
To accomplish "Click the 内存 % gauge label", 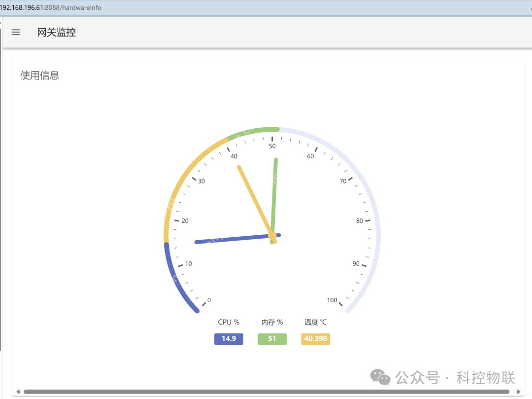I will click(272, 322).
